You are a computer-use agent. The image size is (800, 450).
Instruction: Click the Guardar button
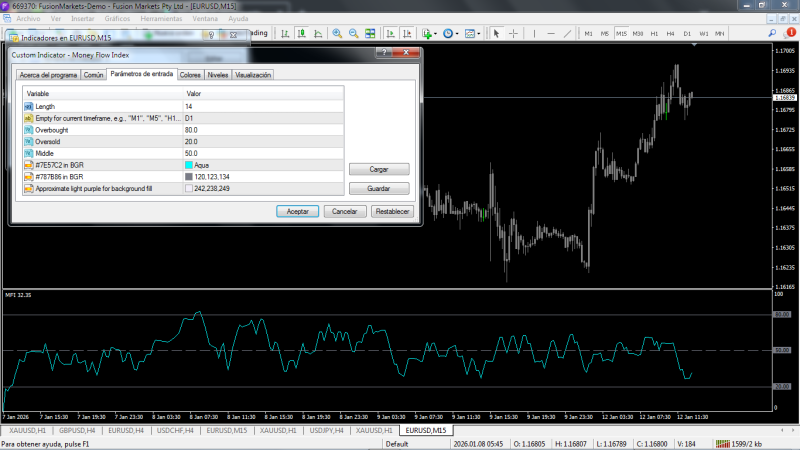(379, 189)
